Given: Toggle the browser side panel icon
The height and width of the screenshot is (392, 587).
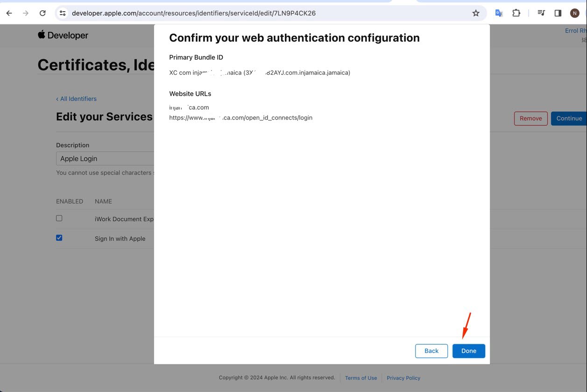Looking at the screenshot, I should [558, 13].
